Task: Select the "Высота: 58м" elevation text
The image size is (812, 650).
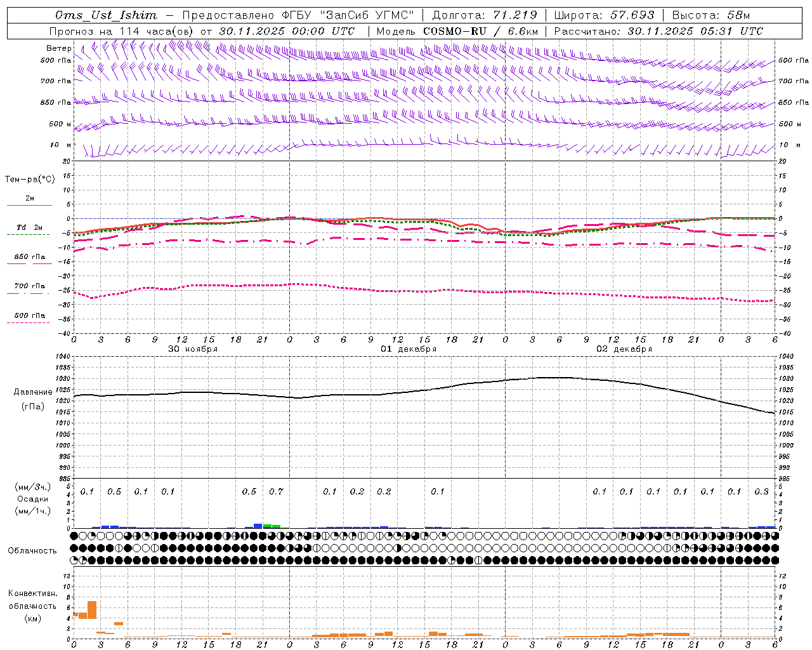Action: pos(711,15)
